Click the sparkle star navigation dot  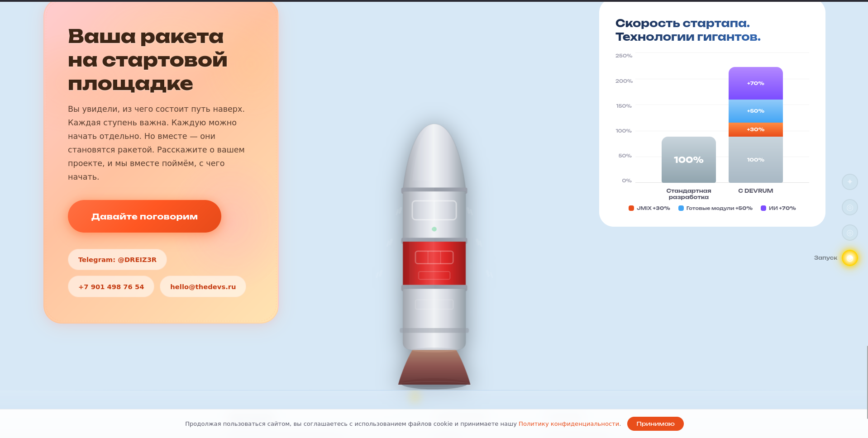(x=849, y=182)
